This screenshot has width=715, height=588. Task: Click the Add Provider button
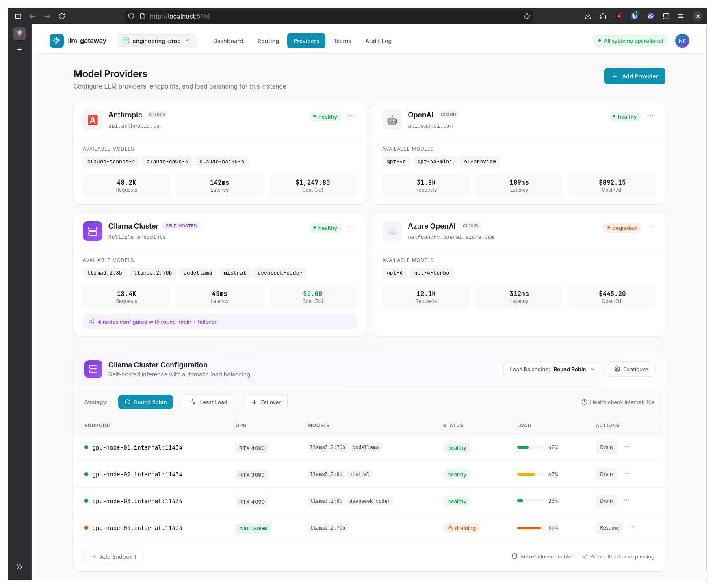pos(635,76)
